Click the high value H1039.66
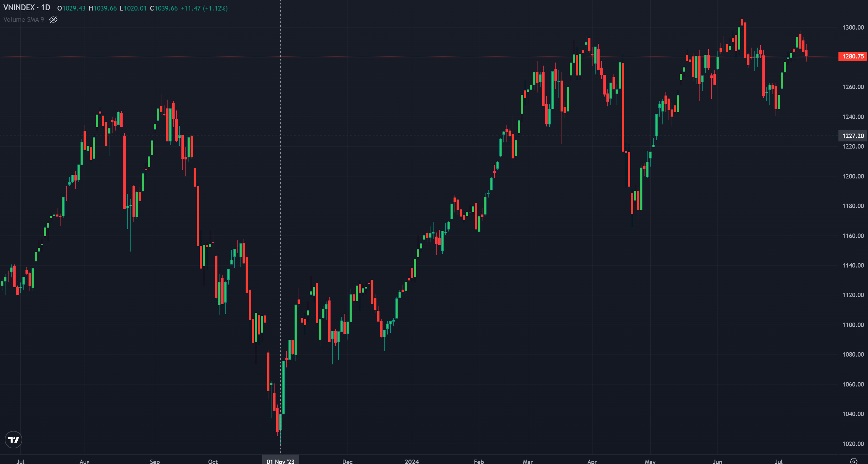The height and width of the screenshot is (464, 868). pos(103,8)
